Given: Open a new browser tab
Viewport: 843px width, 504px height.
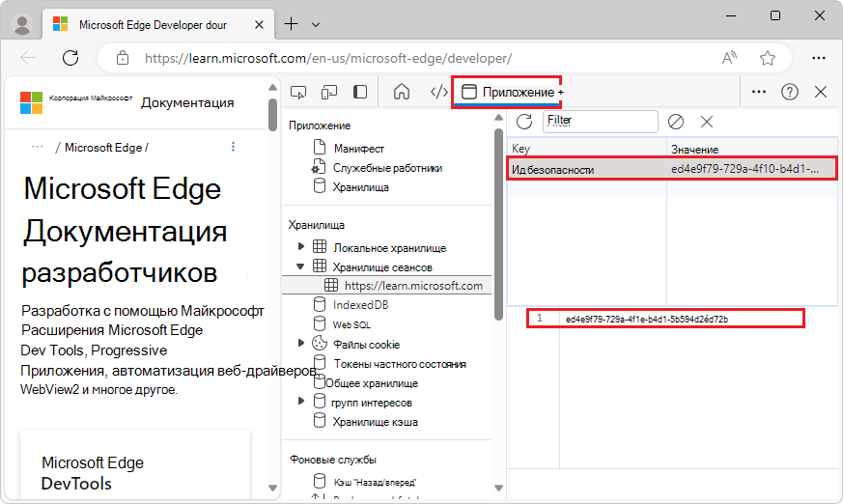Looking at the screenshot, I should click(291, 24).
